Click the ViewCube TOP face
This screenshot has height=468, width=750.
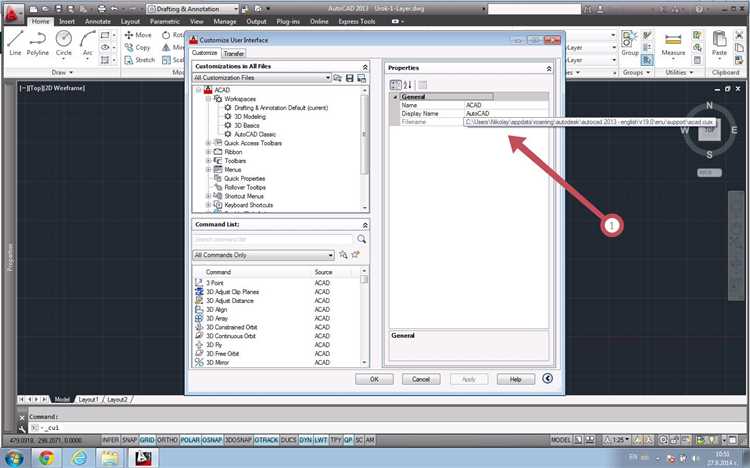point(709,130)
